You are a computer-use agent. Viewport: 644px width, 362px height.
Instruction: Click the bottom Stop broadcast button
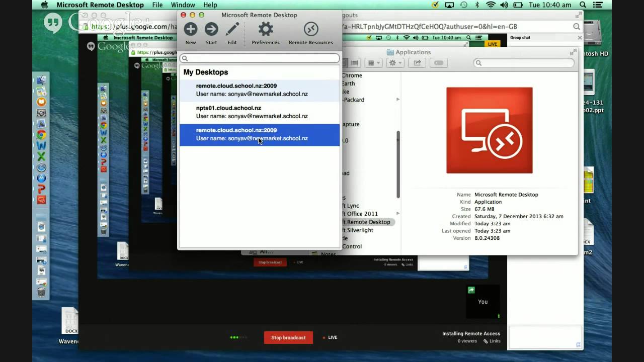pyautogui.click(x=288, y=337)
